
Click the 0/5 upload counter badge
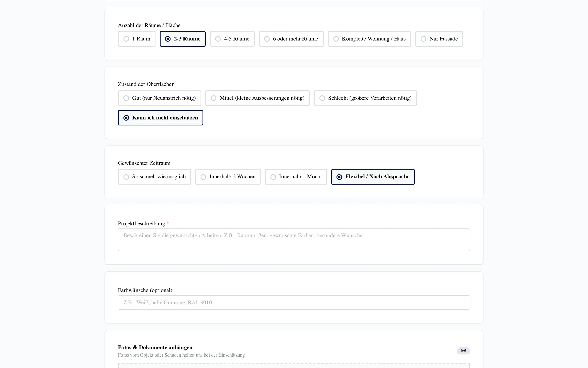pos(463,351)
